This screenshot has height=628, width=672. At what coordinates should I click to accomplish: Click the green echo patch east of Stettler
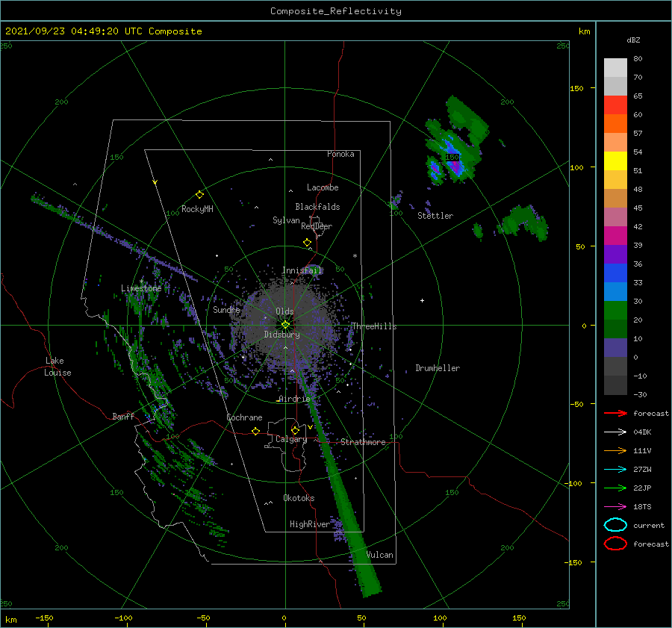524,222
